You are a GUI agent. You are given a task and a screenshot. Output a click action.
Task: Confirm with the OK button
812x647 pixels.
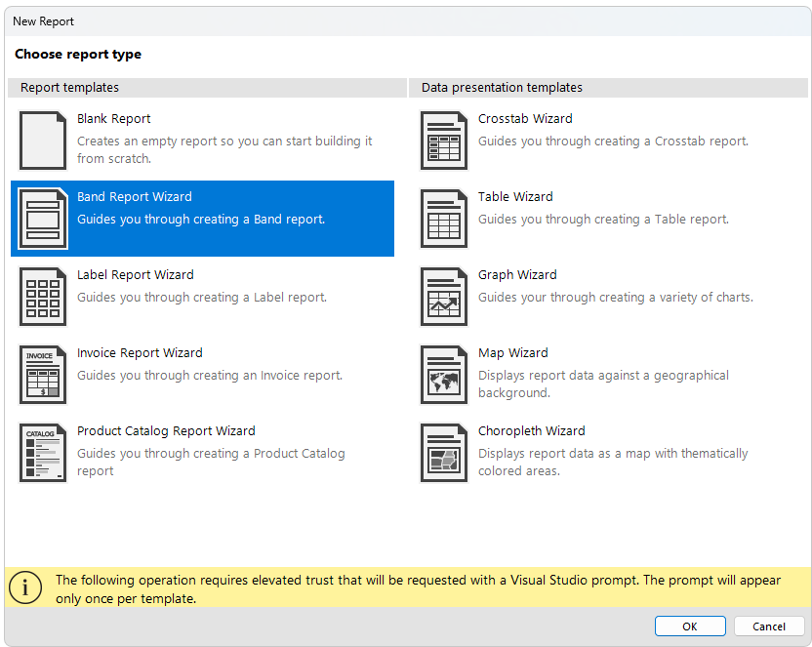coord(689,626)
